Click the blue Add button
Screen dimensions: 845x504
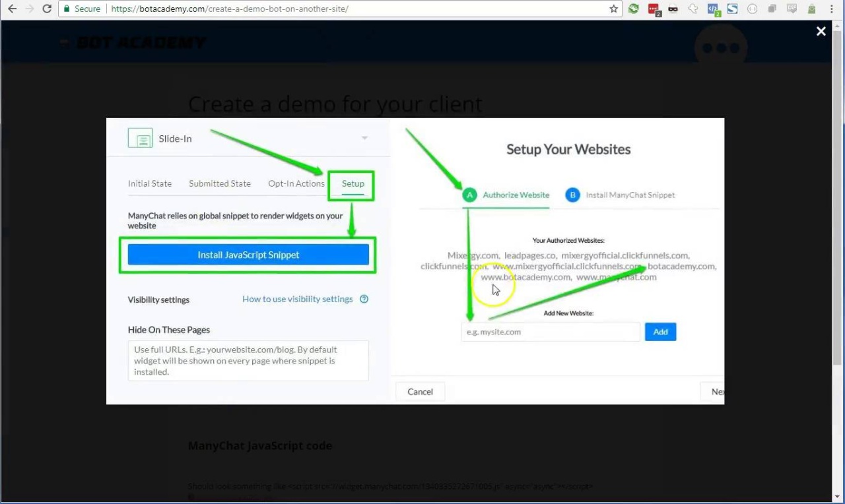click(661, 332)
